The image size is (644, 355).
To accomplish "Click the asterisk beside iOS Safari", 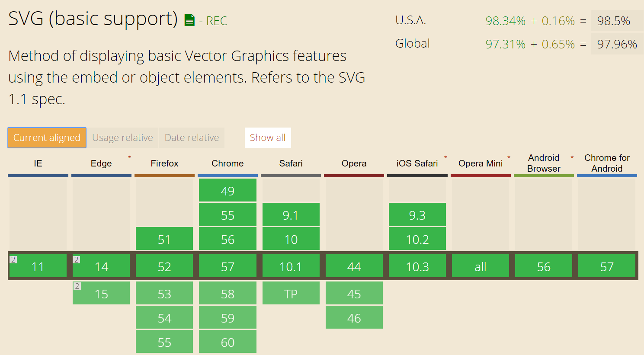I will [x=445, y=156].
